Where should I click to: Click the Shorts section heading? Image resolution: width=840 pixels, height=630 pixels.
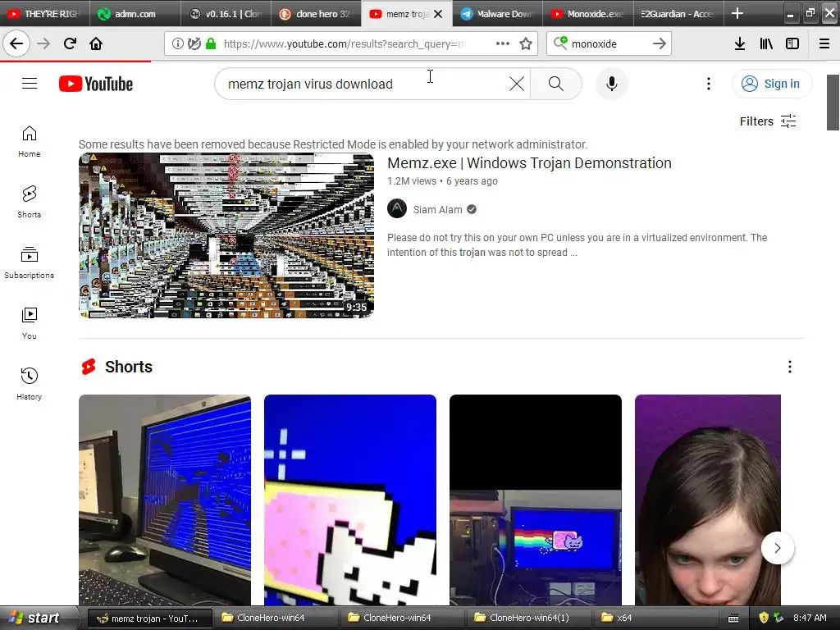coord(129,367)
